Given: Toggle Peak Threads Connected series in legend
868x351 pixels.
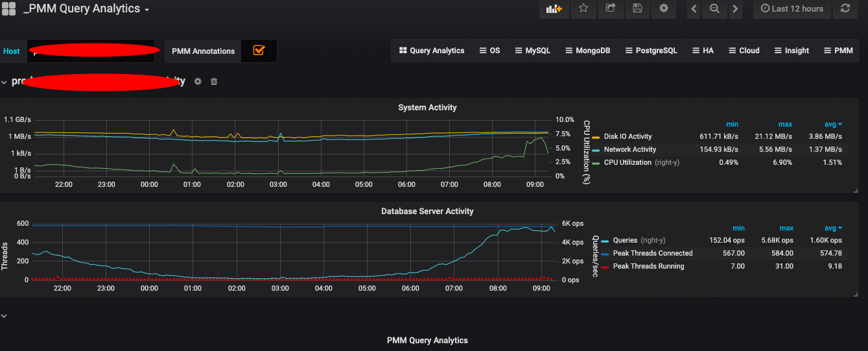Looking at the screenshot, I should point(653,253).
